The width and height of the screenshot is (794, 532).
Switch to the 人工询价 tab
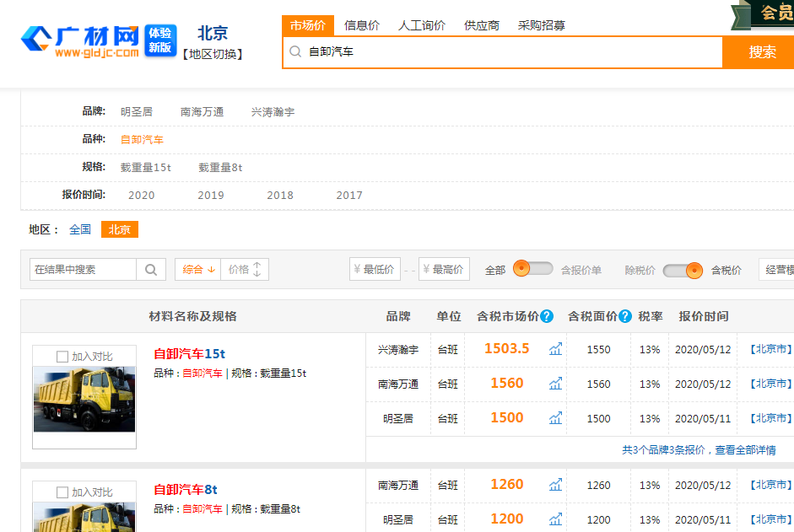coord(422,25)
